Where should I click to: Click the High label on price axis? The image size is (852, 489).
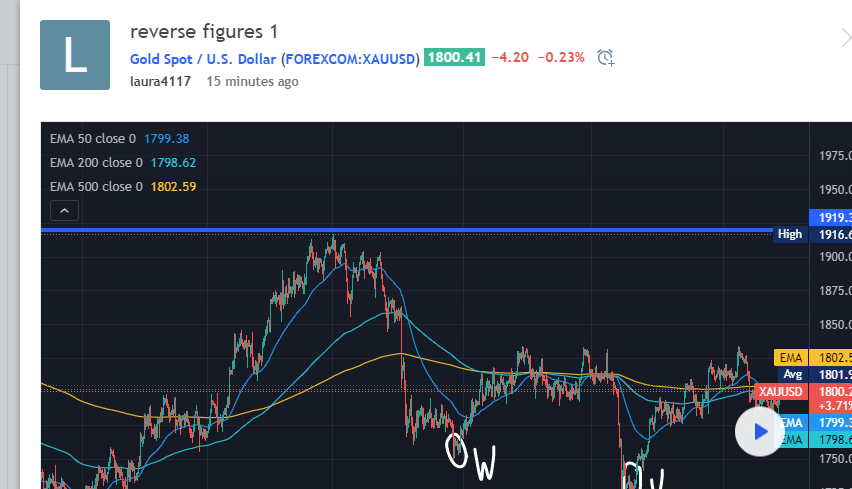(789, 235)
